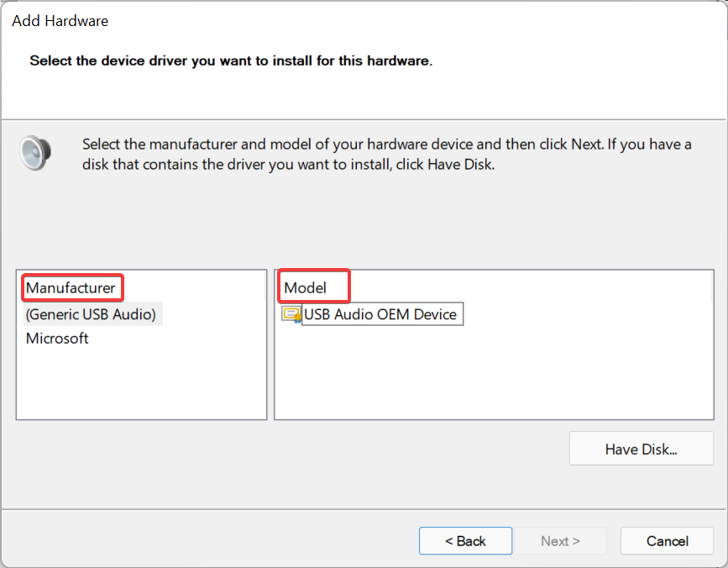The image size is (728, 568).
Task: Click the USB Audio OEM Device driver icon
Action: pyautogui.click(x=291, y=314)
